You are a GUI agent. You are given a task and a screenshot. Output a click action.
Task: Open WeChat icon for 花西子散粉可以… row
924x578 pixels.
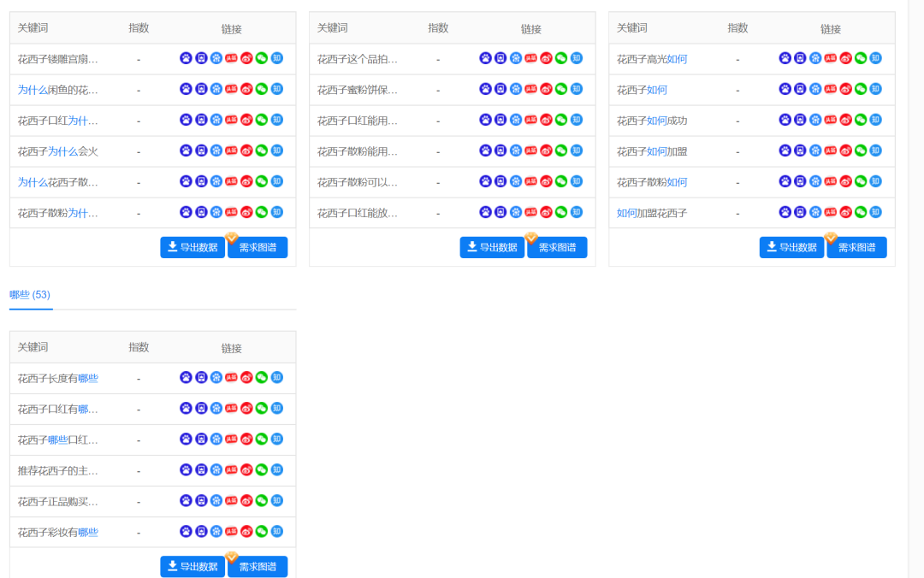point(561,181)
